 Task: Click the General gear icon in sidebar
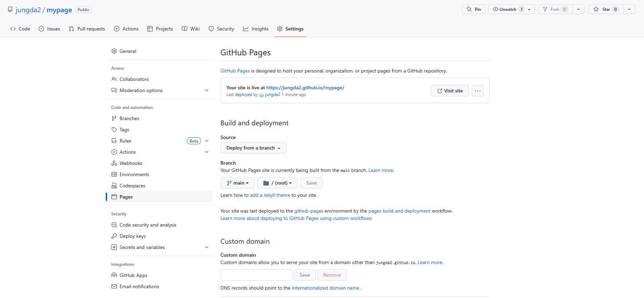point(114,51)
